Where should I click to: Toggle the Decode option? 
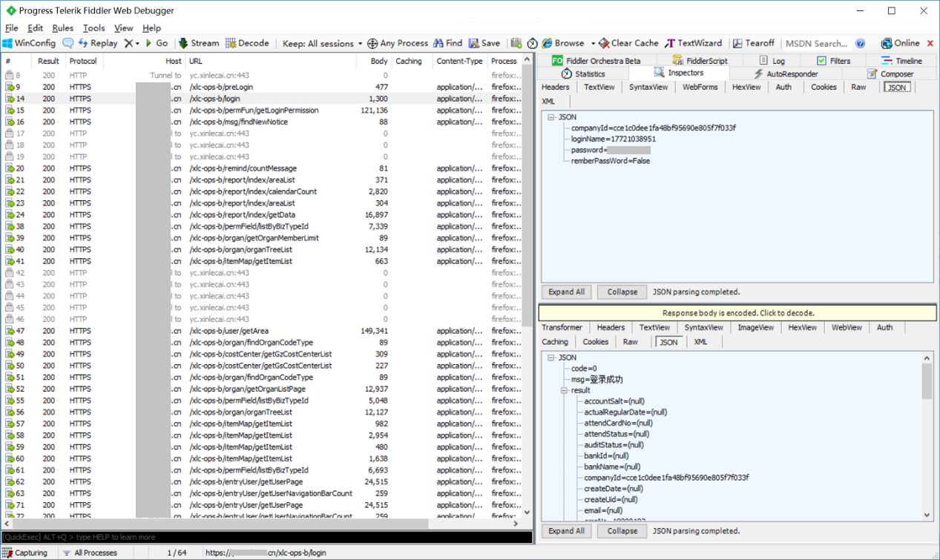pos(247,43)
